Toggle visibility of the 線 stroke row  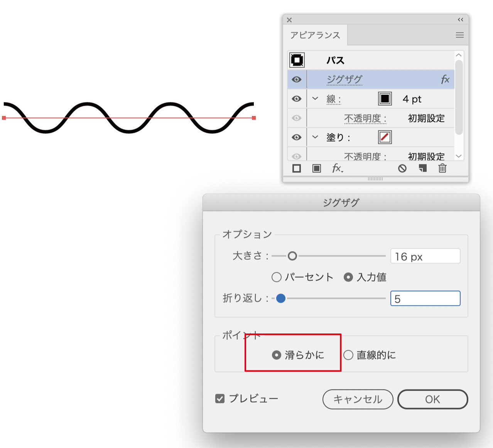pos(297,99)
